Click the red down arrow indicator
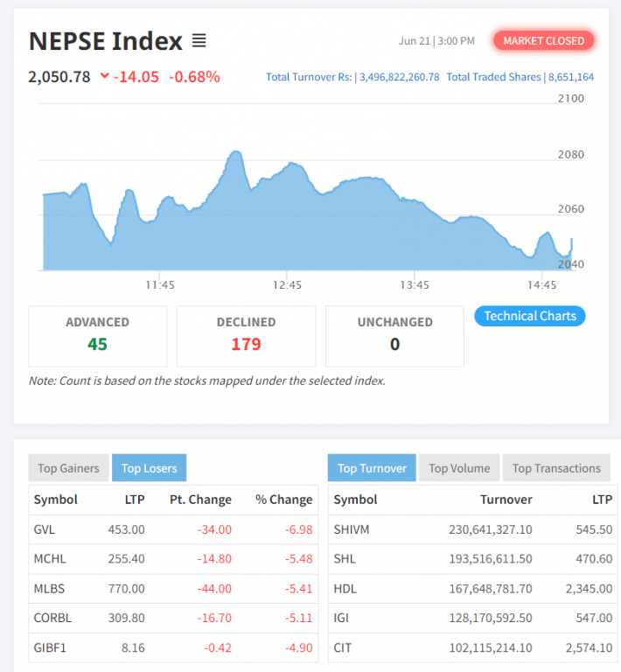621x672 pixels. [105, 76]
